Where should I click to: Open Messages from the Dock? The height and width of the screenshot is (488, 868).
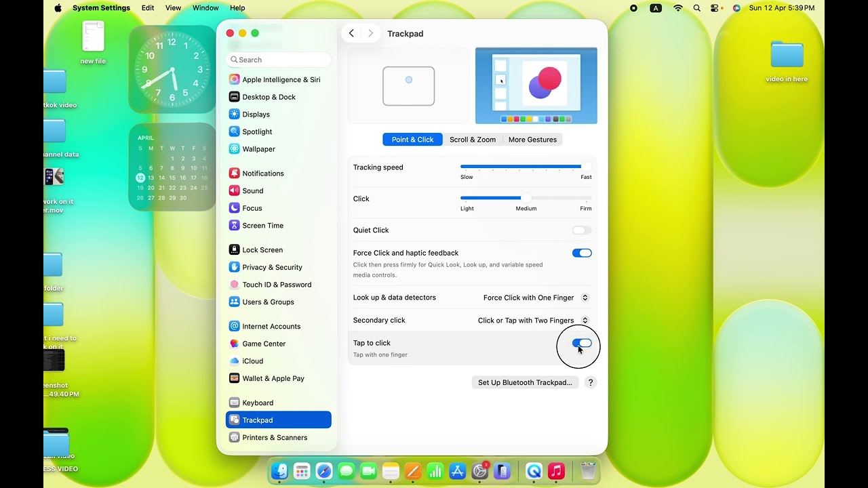[x=347, y=471]
